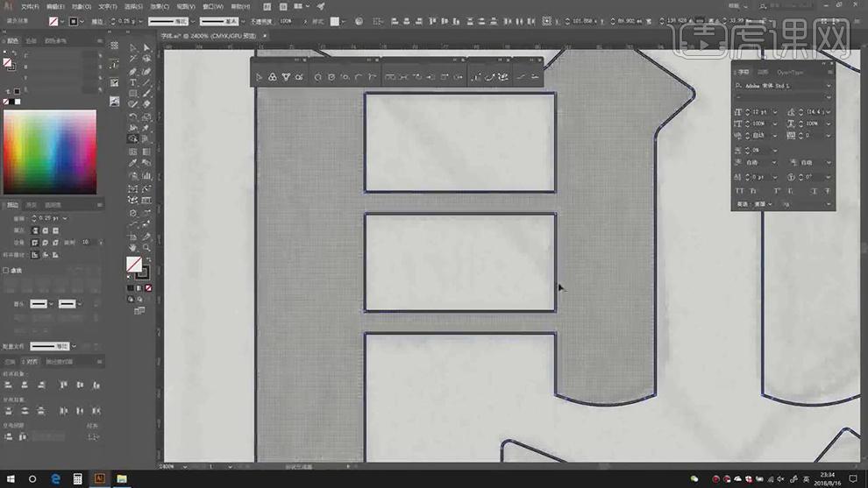Click the toolbar Fill swatch box
Image resolution: width=868 pixels, height=488 pixels.
click(133, 264)
